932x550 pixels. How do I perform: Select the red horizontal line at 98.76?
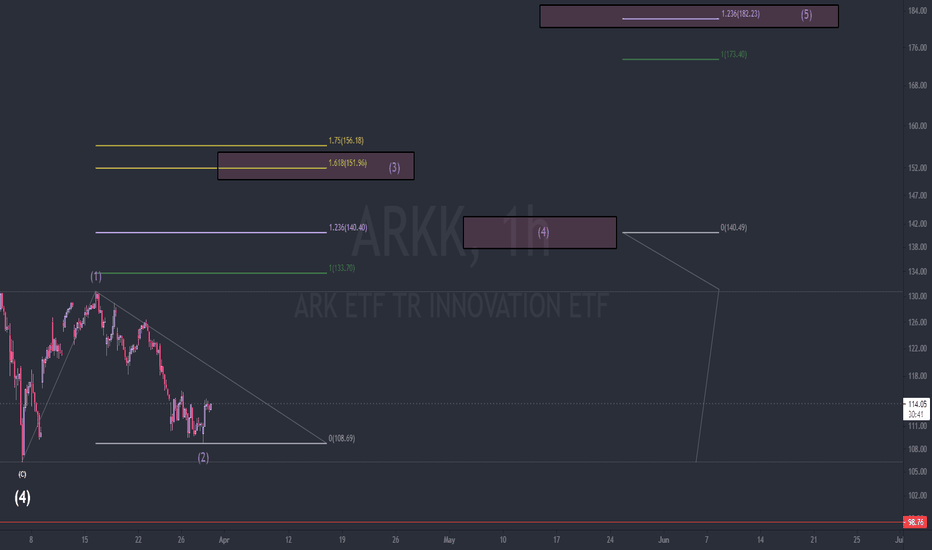coord(451,523)
